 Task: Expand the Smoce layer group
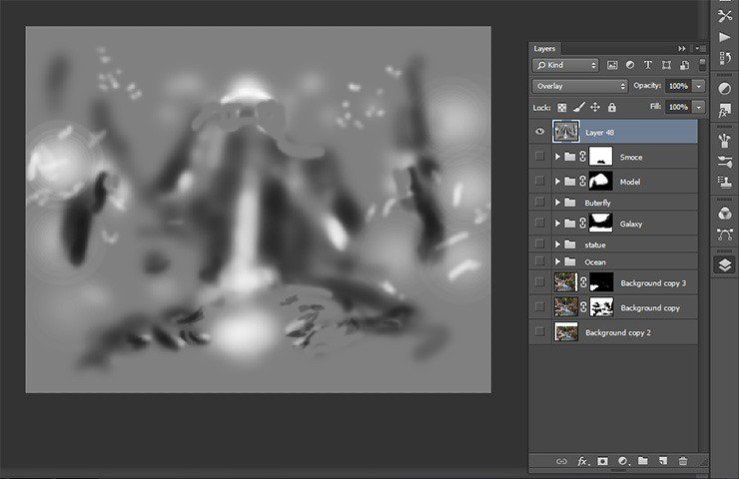tap(558, 157)
